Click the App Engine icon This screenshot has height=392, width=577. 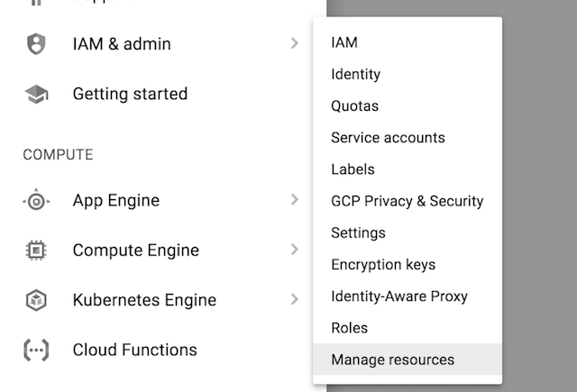click(36, 200)
